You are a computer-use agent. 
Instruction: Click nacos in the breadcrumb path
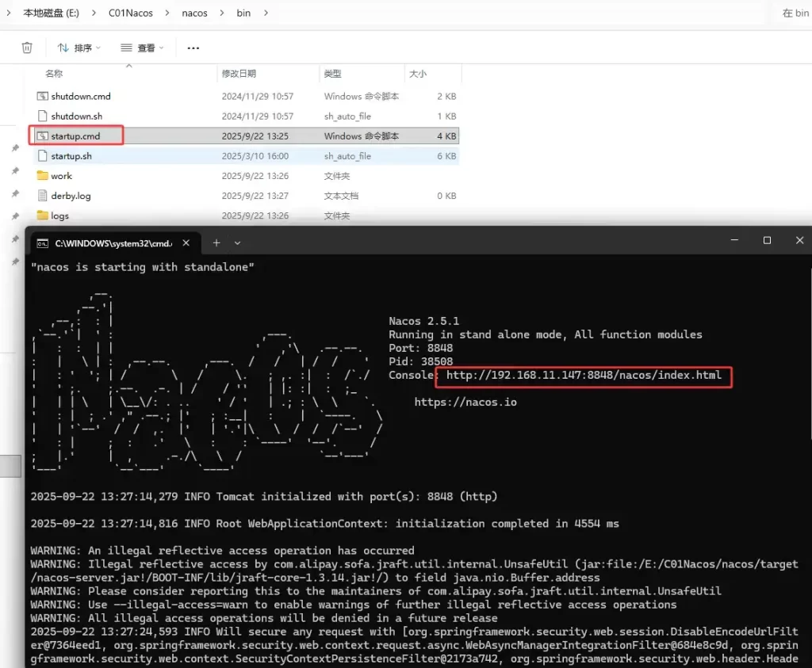195,13
